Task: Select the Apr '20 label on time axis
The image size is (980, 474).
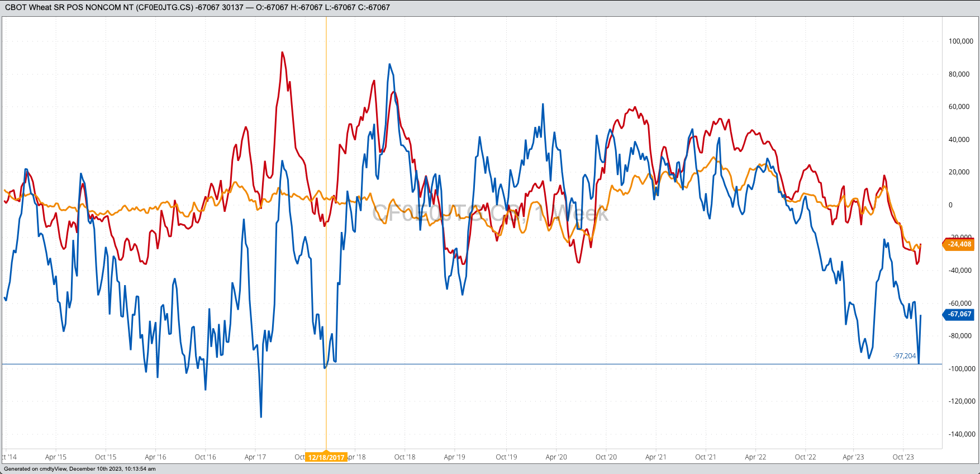Action: point(556,457)
